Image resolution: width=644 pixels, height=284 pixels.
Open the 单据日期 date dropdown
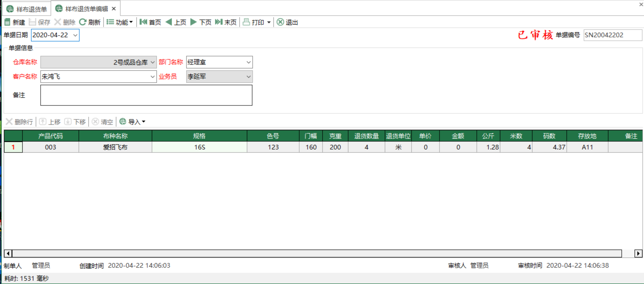click(x=75, y=35)
